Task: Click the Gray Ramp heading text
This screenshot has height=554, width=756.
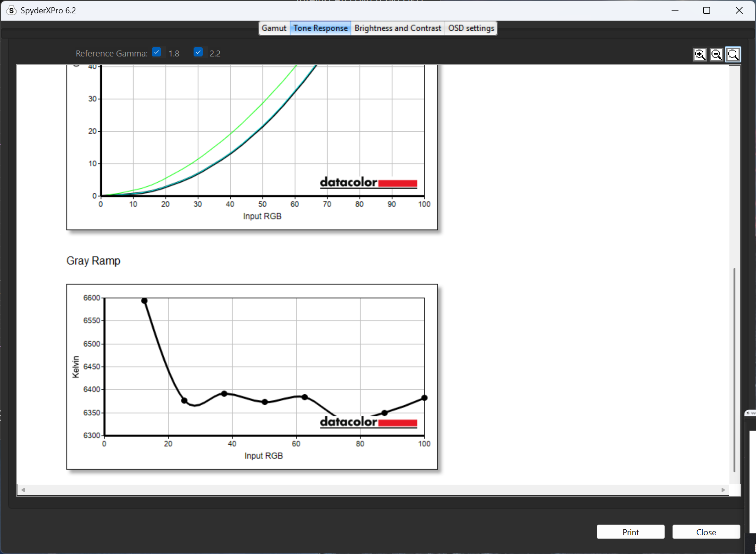Action: point(94,261)
